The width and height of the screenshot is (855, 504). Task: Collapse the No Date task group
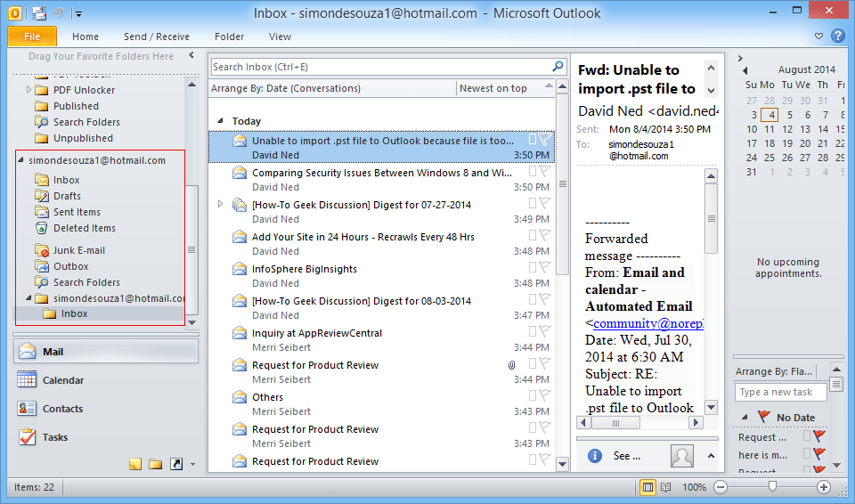(745, 418)
